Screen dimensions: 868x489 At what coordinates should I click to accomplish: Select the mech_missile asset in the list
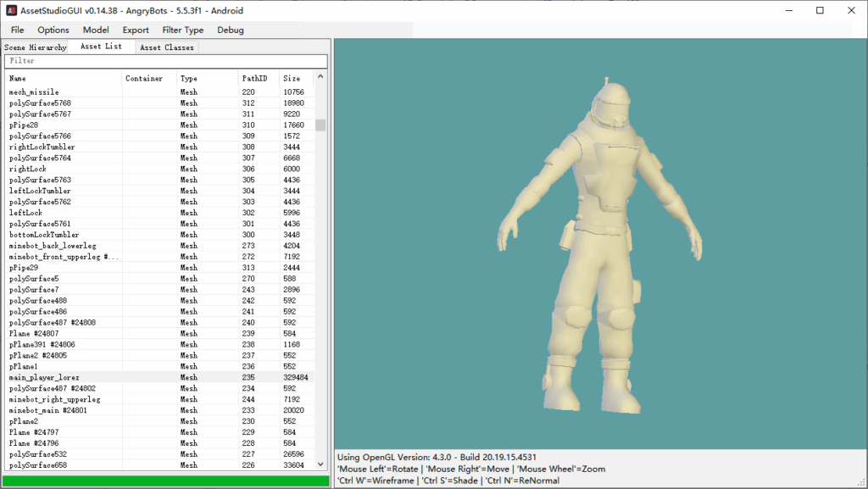point(34,92)
